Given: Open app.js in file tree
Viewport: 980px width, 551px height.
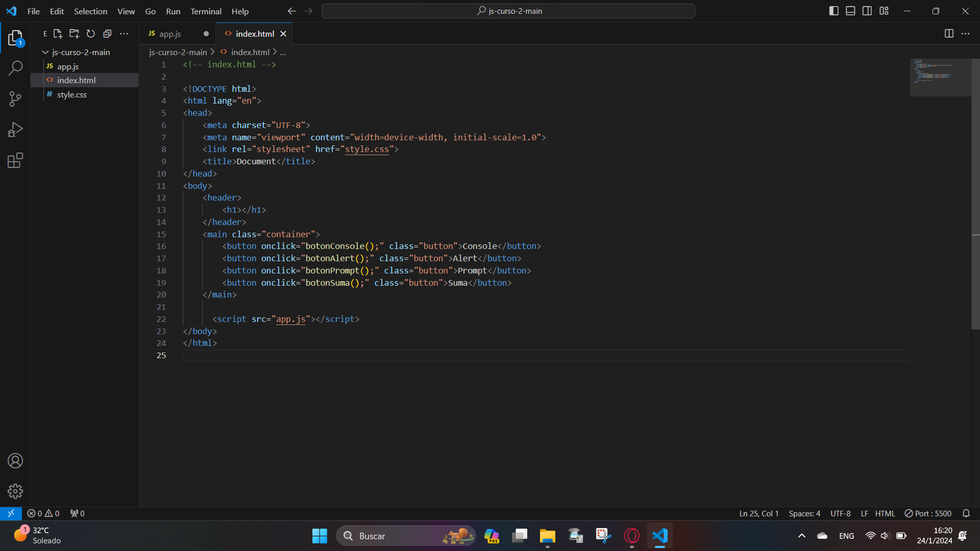Looking at the screenshot, I should pyautogui.click(x=84, y=66).
